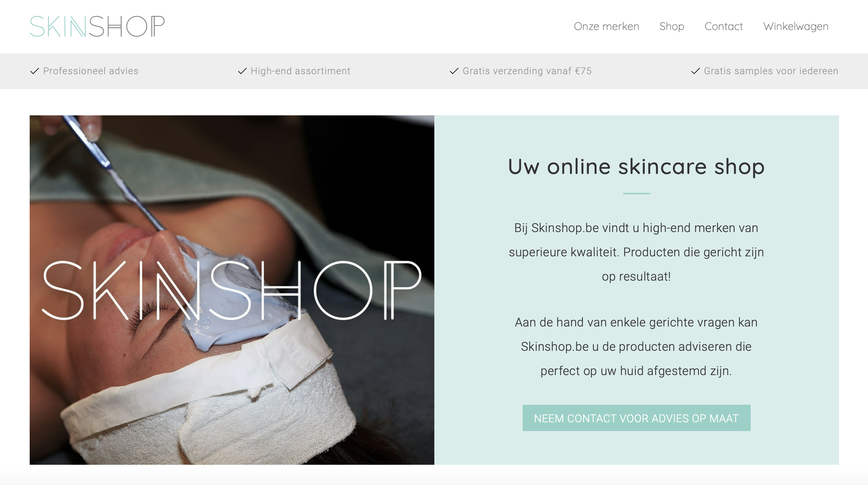View the Winkelwagen cart

point(796,26)
